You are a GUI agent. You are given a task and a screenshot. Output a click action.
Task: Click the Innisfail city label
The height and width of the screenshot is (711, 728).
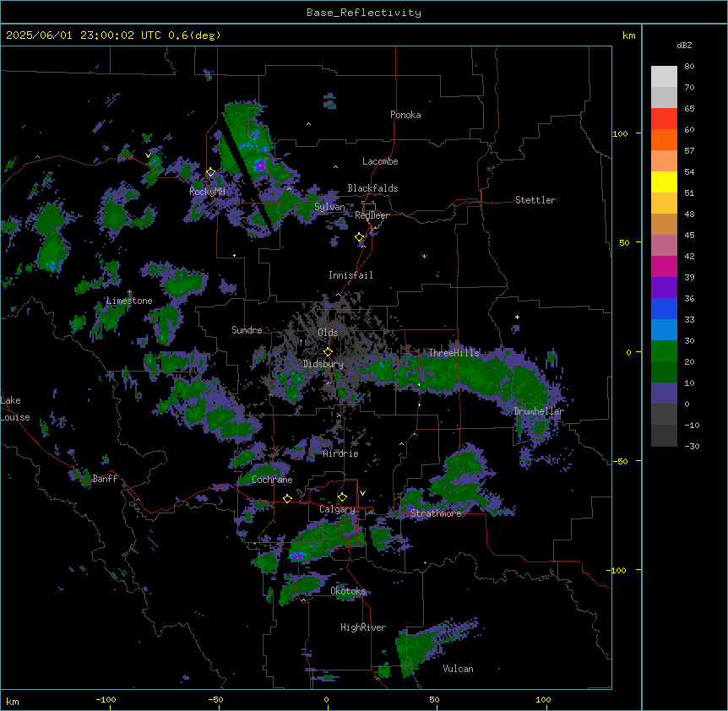350,275
